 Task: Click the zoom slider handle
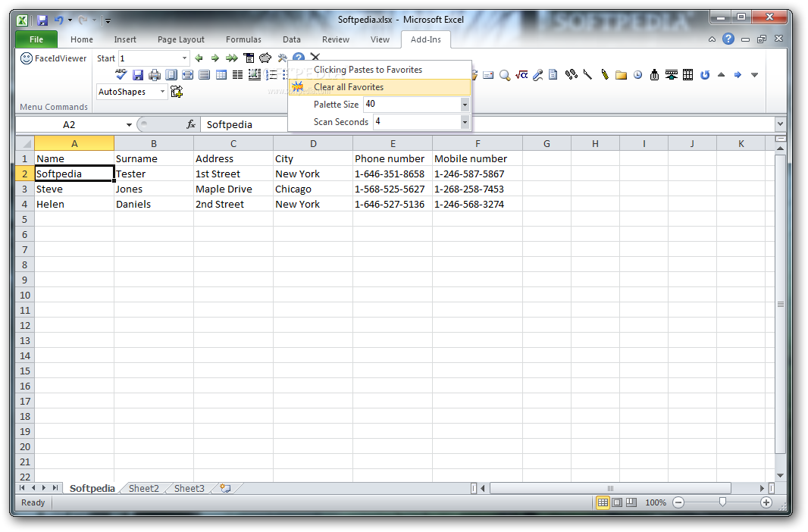pos(722,502)
